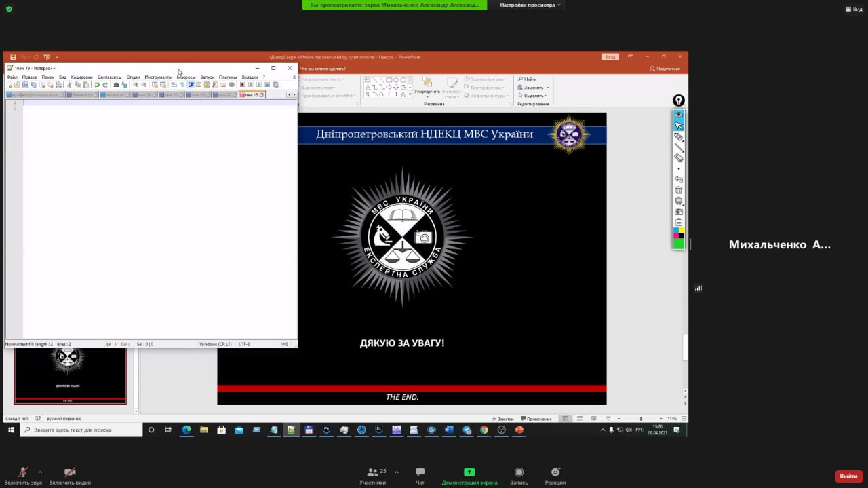Click Заменить in PowerPoint ribbon
This screenshot has height=488, width=868.
coord(532,88)
